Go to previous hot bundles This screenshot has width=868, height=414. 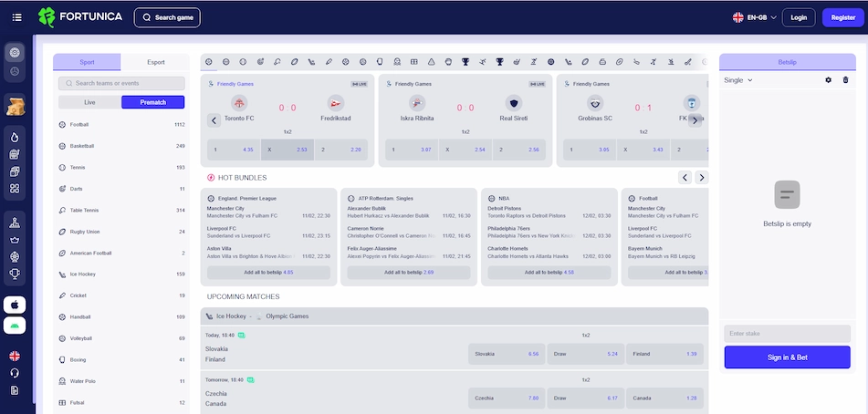[685, 178]
